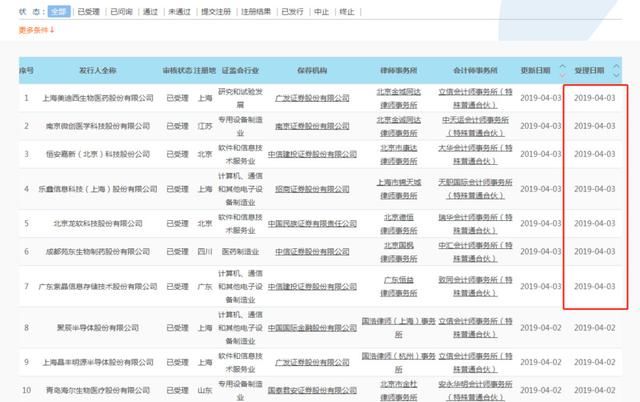Screen dimensions: 640x402
Task: Open 立信会计师事务所 link in row 8
Action: (x=475, y=328)
